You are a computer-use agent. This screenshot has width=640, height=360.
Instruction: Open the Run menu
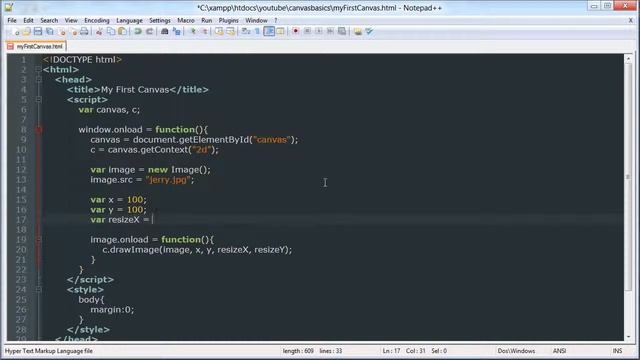point(207,20)
